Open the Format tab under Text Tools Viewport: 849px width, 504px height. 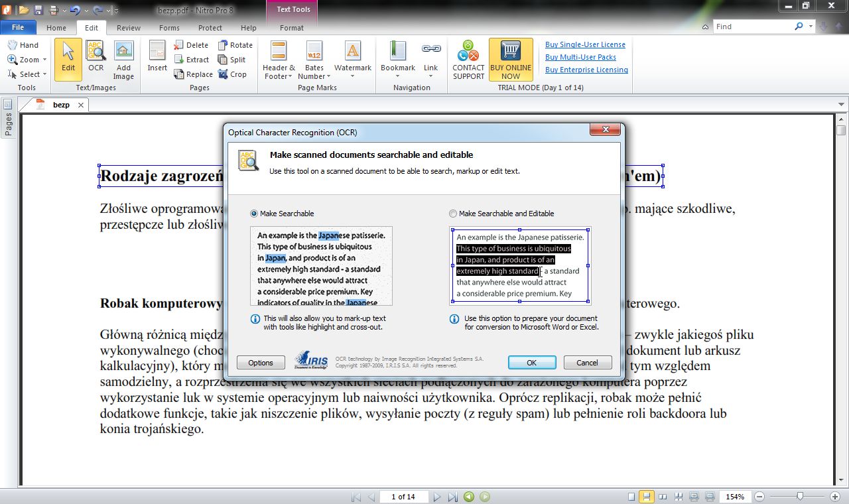pos(292,28)
